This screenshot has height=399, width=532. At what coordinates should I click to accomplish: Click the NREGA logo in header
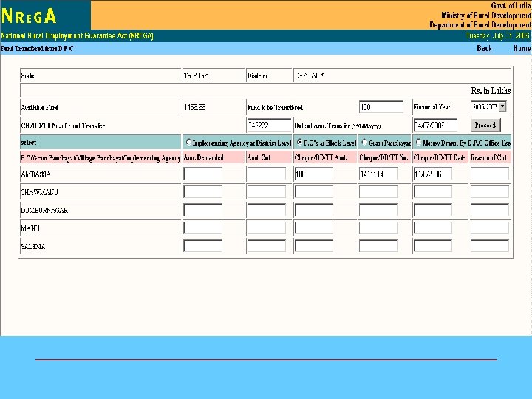[x=29, y=16]
